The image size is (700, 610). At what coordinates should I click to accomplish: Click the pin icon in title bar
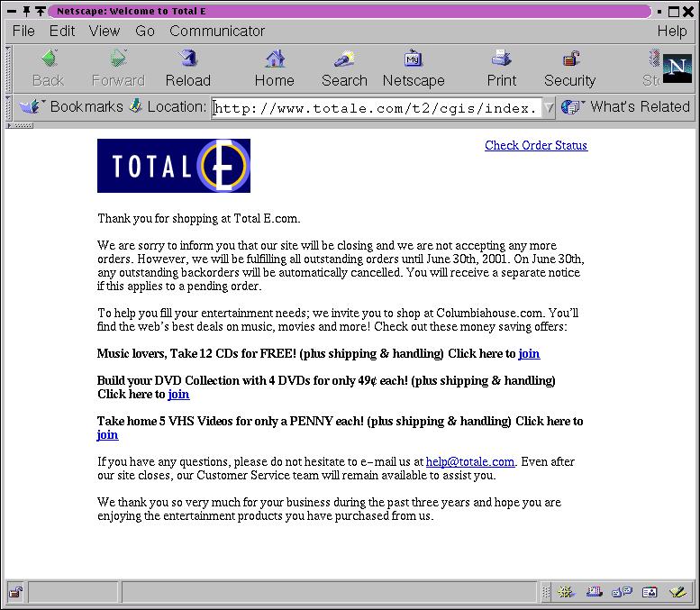26,11
